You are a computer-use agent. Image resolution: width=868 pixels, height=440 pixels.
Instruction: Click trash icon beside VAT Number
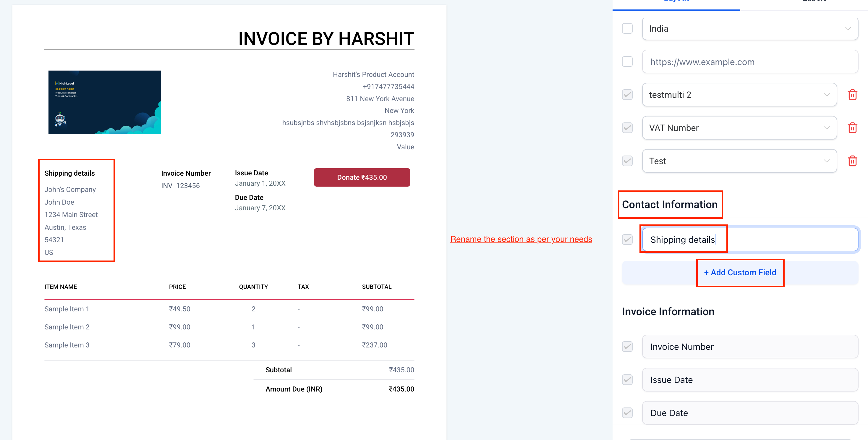852,128
